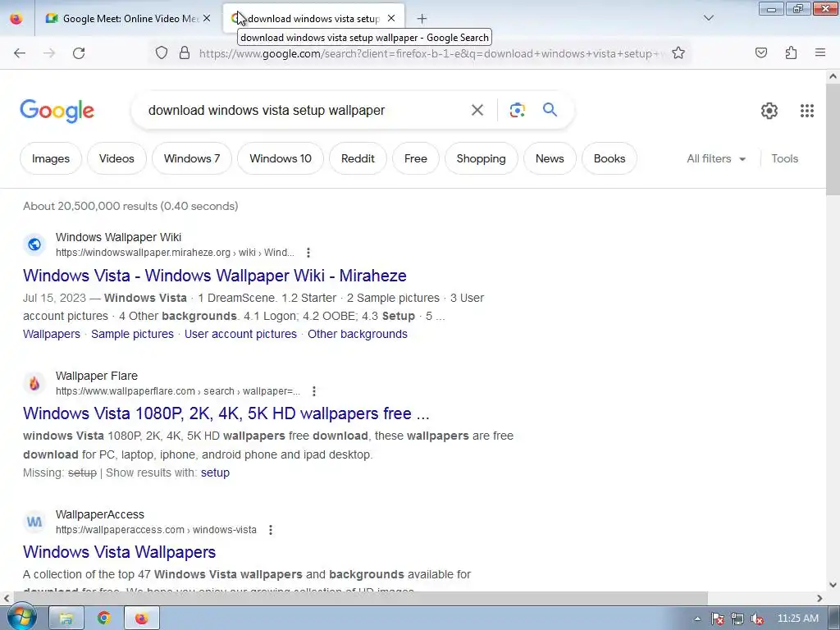840x630 pixels.
Task: Click the vertical scrollbar up arrow
Action: [833, 76]
